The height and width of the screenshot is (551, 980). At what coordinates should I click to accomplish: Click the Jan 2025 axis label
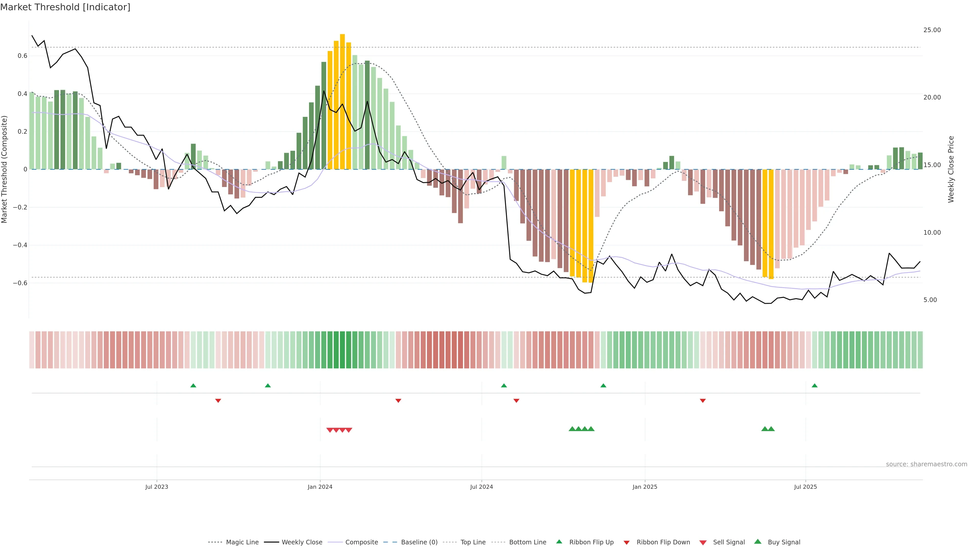click(645, 487)
